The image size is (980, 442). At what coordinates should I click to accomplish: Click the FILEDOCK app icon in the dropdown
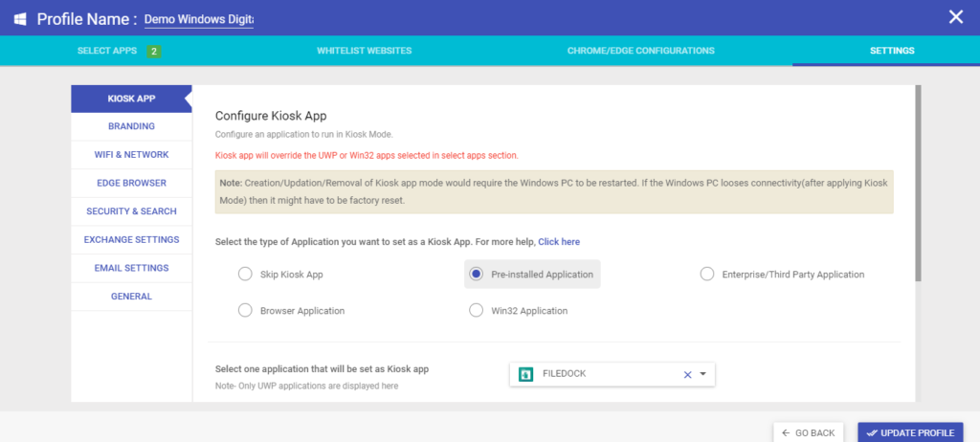[x=526, y=374]
